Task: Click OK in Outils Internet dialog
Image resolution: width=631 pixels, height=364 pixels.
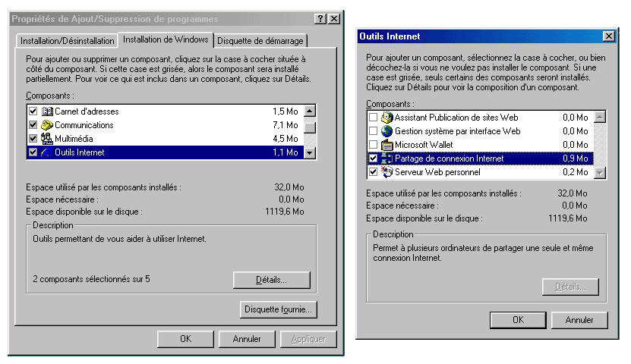Action: (x=518, y=320)
